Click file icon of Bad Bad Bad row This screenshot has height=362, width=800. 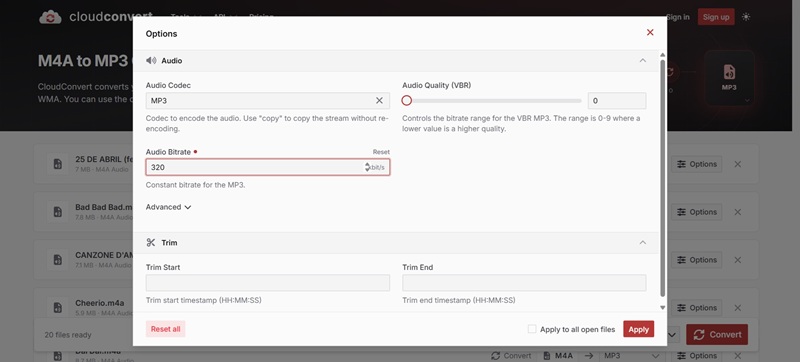(x=58, y=212)
